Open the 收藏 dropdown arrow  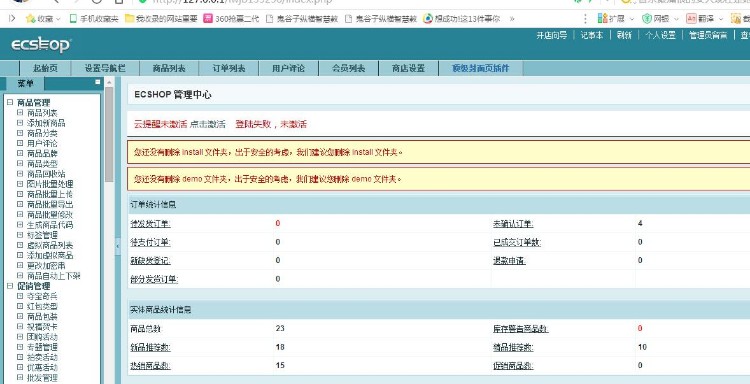tap(58, 19)
